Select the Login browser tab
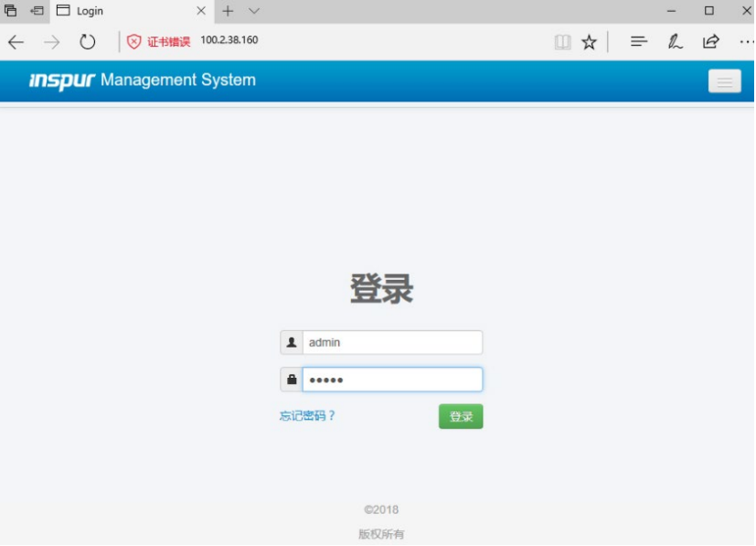Screen dimensions: 756x546 128,11
